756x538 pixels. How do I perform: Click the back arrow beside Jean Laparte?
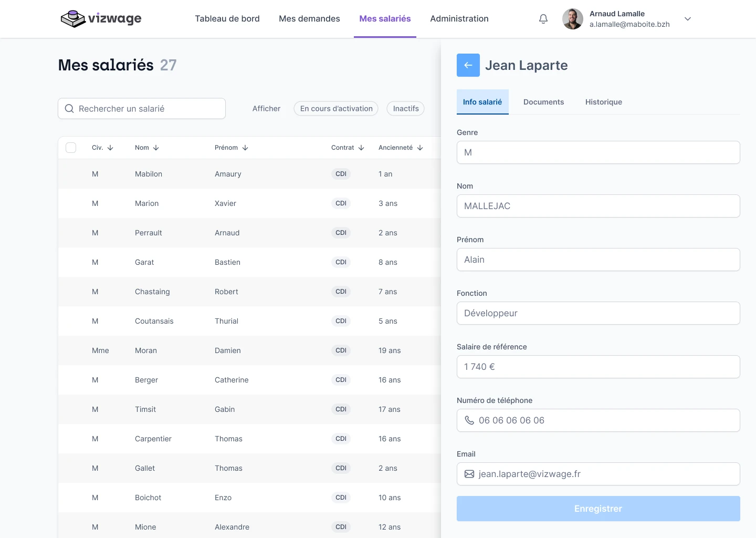coord(468,65)
